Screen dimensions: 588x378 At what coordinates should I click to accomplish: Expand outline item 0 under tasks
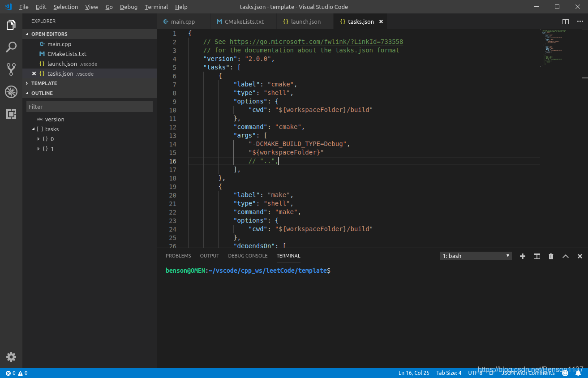click(x=39, y=139)
